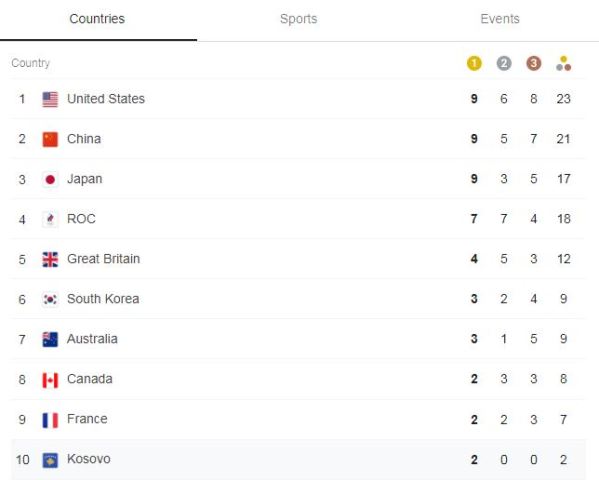This screenshot has width=599, height=480.
Task: Click the United States flag icon
Action: pyautogui.click(x=50, y=99)
